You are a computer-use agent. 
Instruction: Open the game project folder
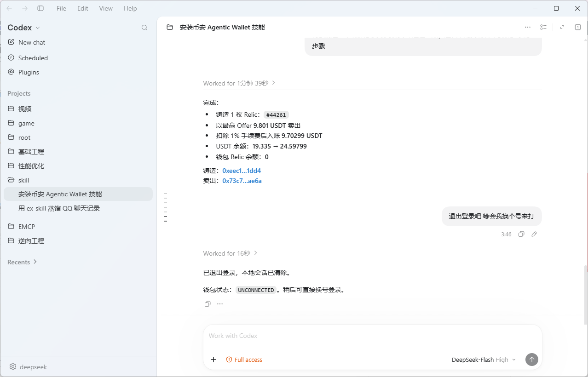[x=78, y=123]
